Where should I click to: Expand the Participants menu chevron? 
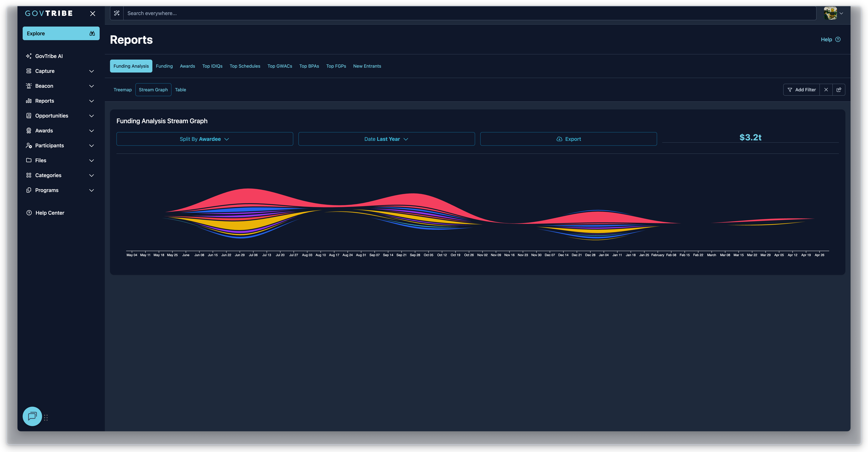click(91, 145)
